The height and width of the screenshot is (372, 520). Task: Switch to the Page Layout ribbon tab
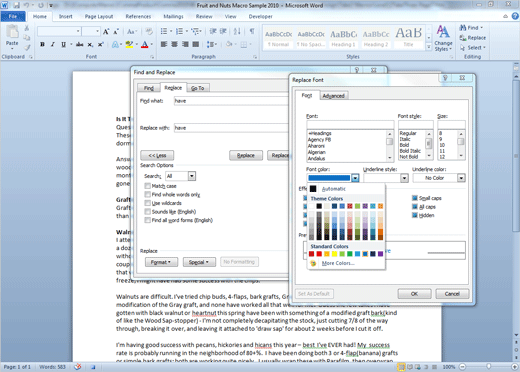point(99,16)
